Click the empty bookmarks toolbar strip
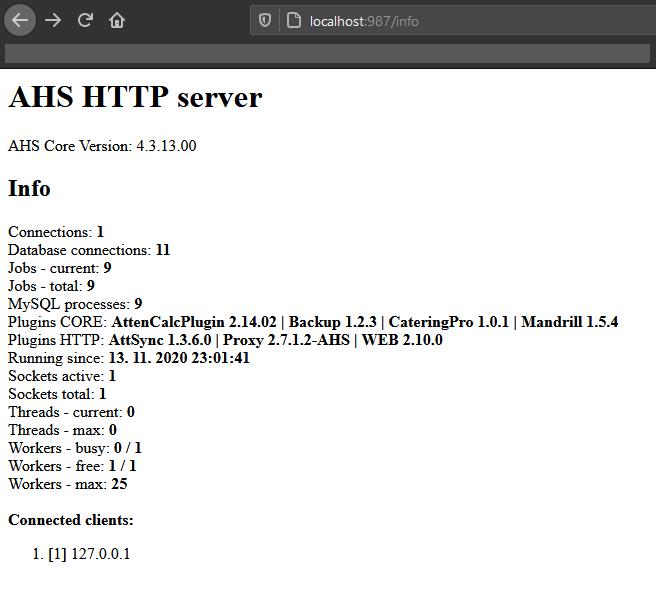Viewport: 656px width, 610px height. tap(328, 54)
